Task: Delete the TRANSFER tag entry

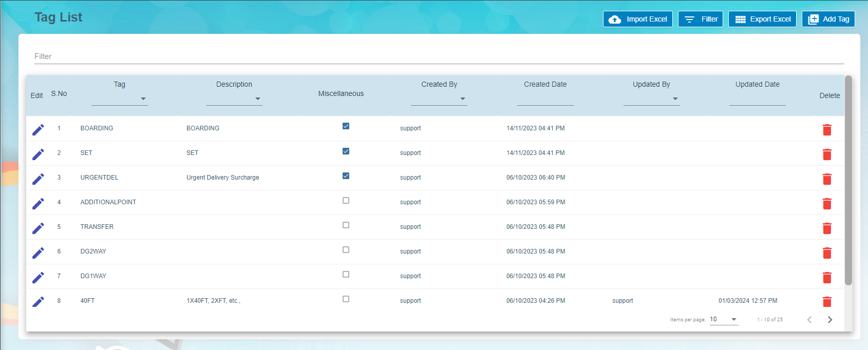Action: pyautogui.click(x=827, y=228)
